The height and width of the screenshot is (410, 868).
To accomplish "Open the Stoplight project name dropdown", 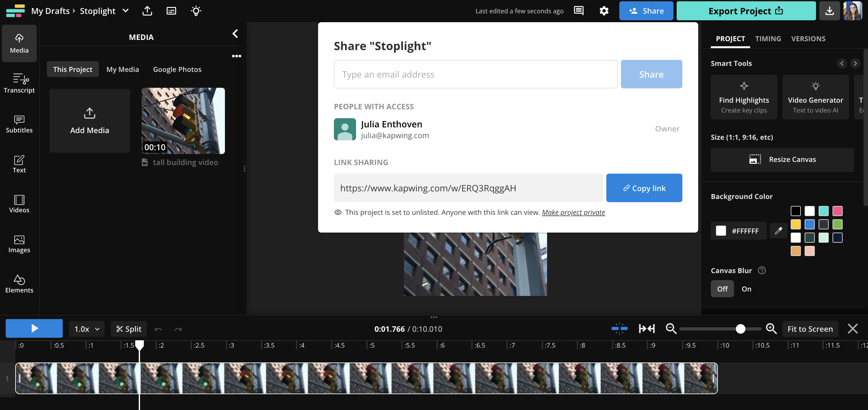I will (x=125, y=10).
